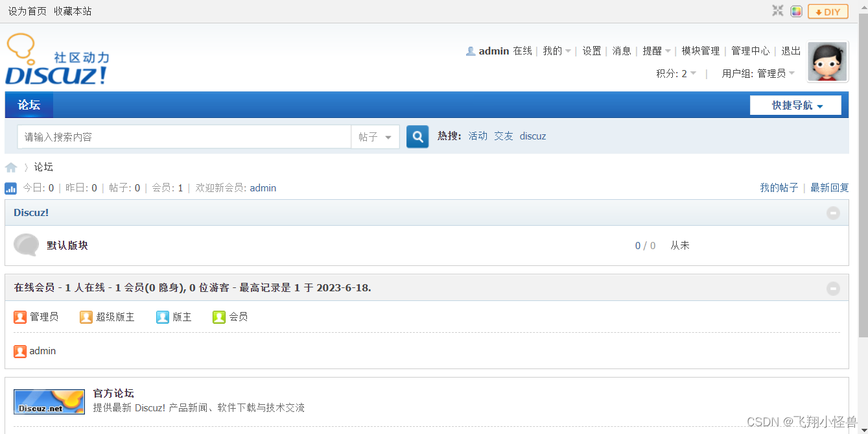
Task: Open the Discuz.net 官方论坛 banner thumbnail
Action: coord(49,402)
